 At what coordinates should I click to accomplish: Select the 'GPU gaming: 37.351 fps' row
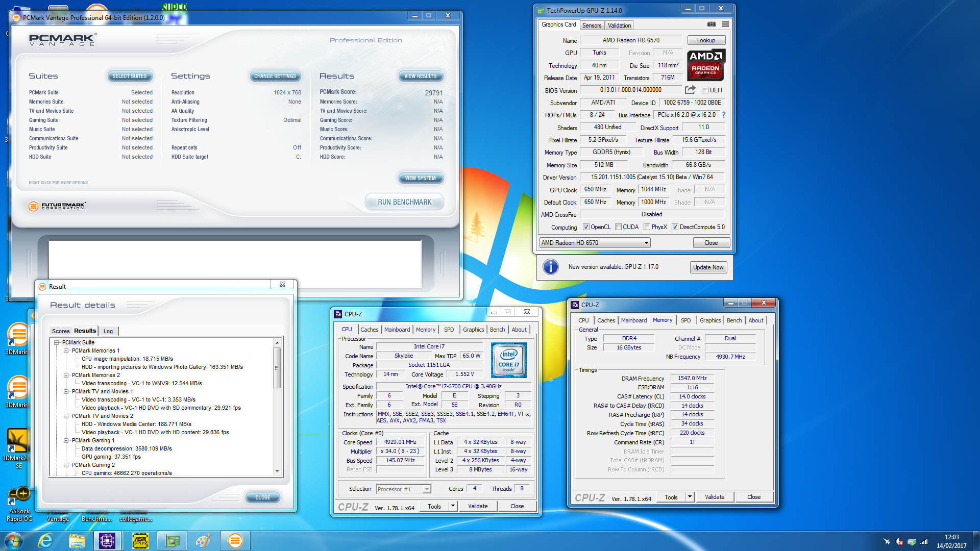pos(111,457)
